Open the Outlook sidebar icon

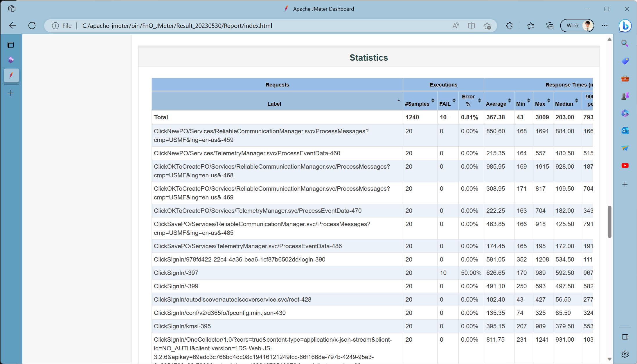[x=625, y=131]
